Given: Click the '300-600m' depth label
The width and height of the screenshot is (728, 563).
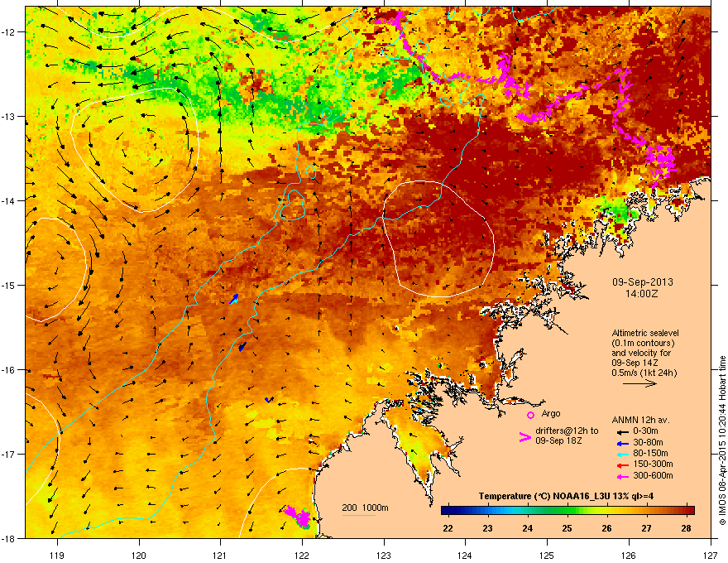Looking at the screenshot, I should pyautogui.click(x=653, y=476).
